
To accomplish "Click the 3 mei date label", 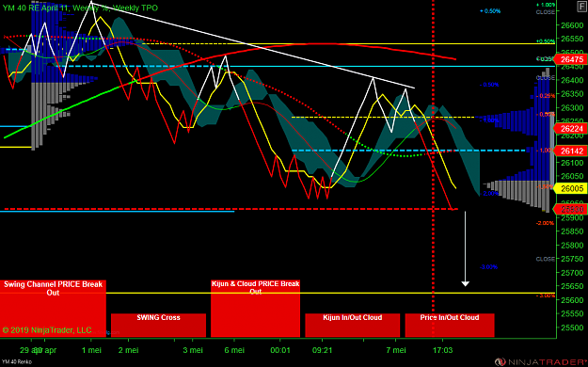I will (193, 350).
